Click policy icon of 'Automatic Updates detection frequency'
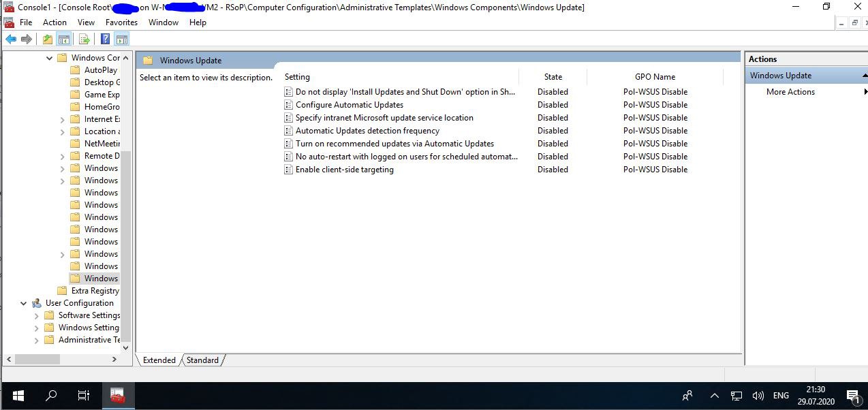 [x=289, y=131]
